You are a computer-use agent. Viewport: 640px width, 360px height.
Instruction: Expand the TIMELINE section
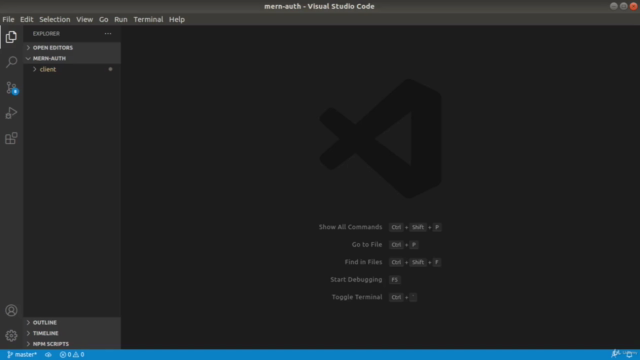pos(72,333)
